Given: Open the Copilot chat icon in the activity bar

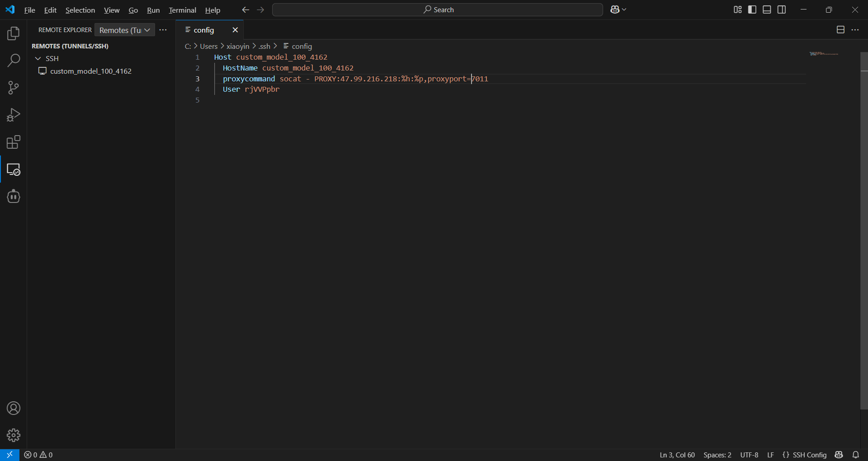Looking at the screenshot, I should coord(14,197).
